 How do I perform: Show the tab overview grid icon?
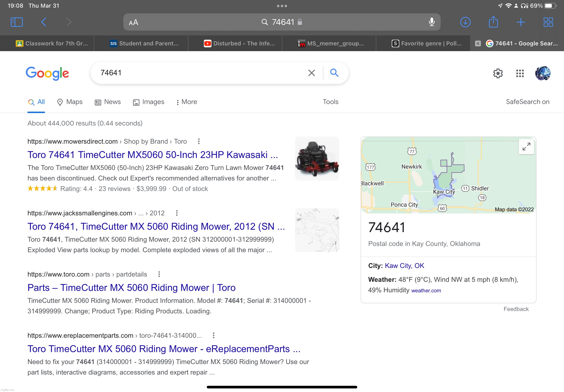[548, 22]
